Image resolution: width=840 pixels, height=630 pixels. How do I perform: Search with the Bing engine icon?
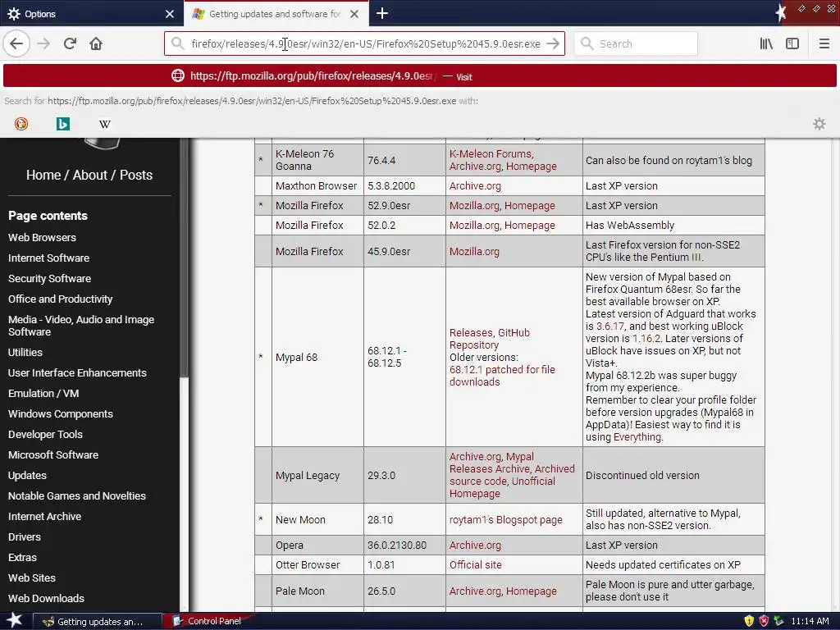(x=63, y=124)
